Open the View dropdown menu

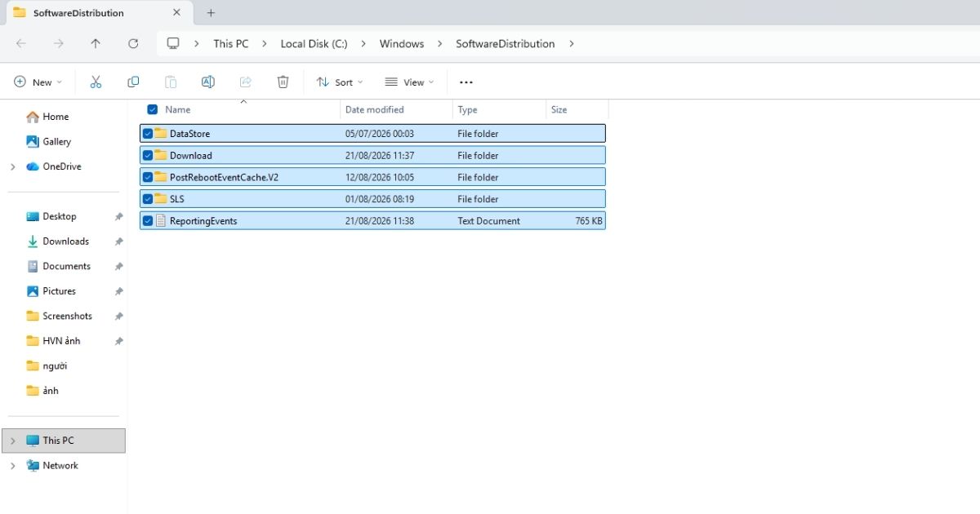pos(409,82)
